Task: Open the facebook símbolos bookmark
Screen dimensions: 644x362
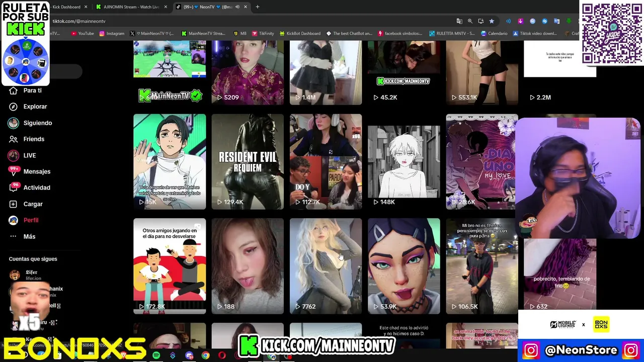Action: [400, 34]
